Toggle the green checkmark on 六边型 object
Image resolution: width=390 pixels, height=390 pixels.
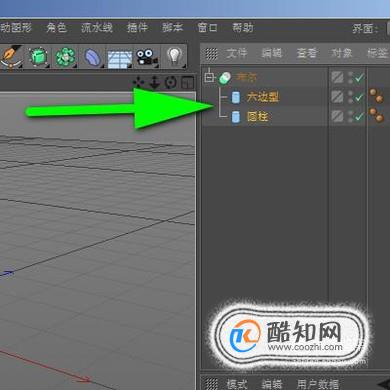coord(359,97)
